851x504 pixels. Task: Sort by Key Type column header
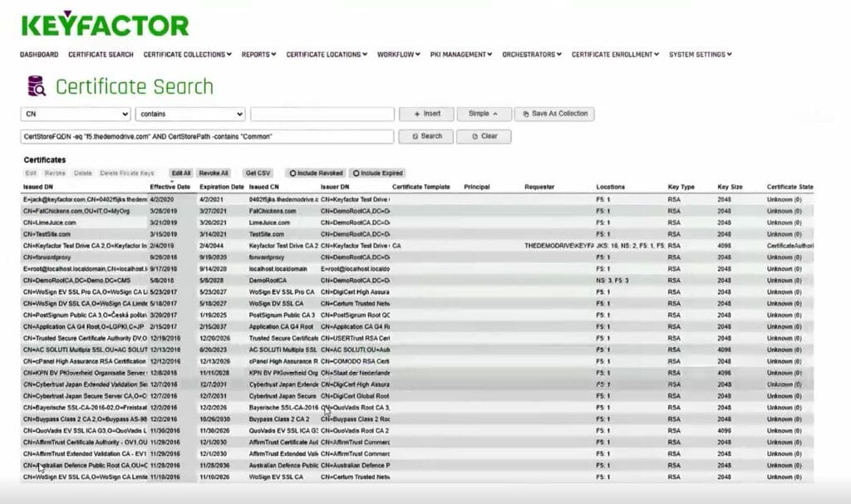pos(681,187)
